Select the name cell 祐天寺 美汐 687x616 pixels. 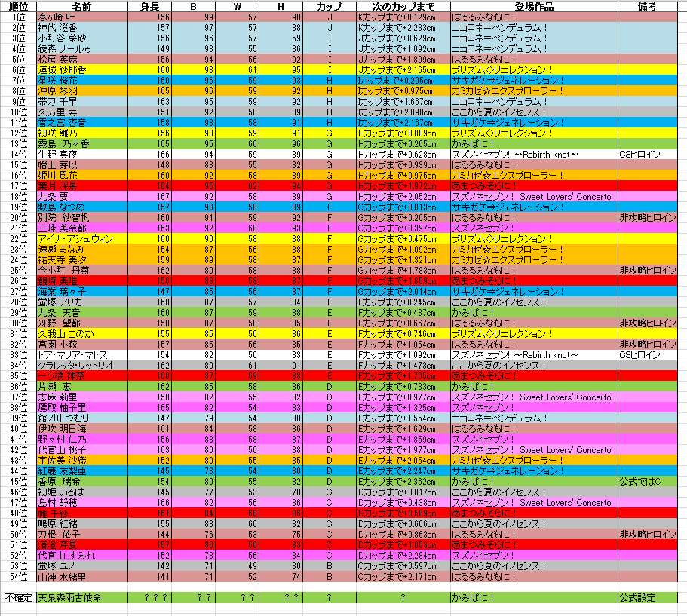pyautogui.click(x=82, y=260)
